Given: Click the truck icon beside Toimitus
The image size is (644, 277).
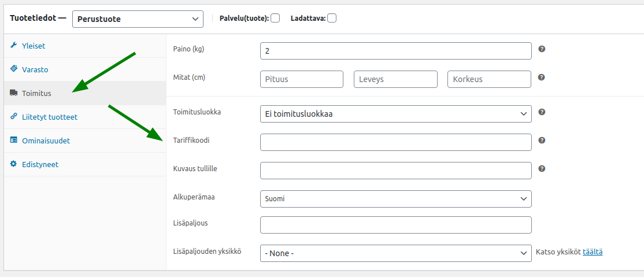Looking at the screenshot, I should click(x=13, y=93).
